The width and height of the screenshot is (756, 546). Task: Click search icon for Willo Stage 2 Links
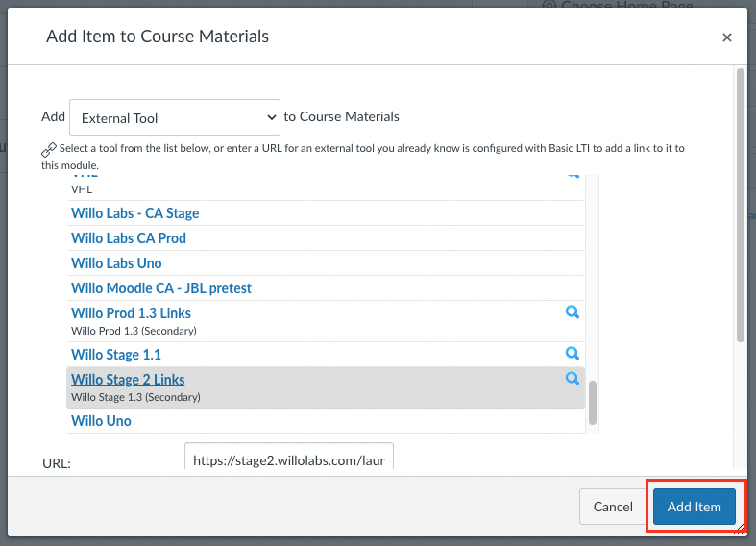click(x=573, y=378)
